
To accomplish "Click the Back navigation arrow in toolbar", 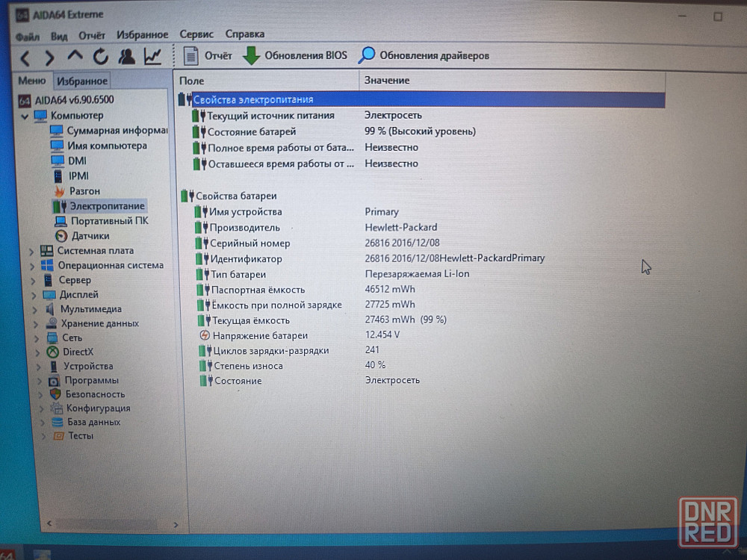I will 25,57.
